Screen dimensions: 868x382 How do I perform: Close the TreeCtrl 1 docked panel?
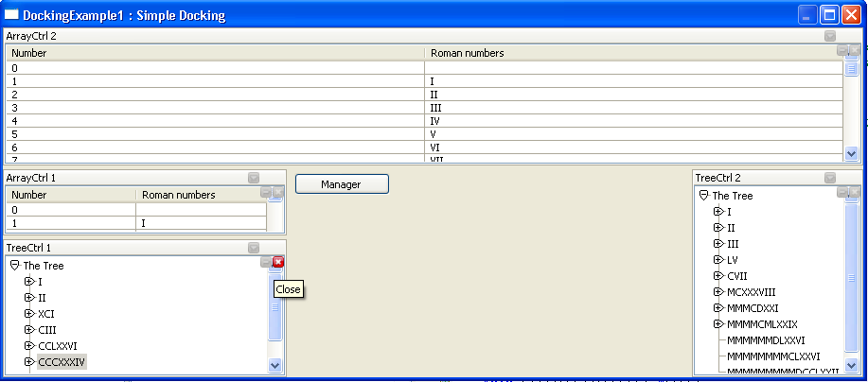pos(278,262)
